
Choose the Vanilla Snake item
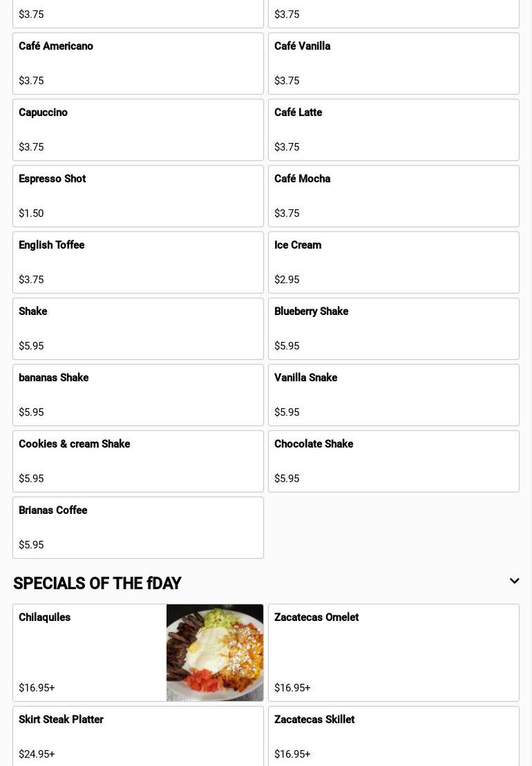coord(393,395)
